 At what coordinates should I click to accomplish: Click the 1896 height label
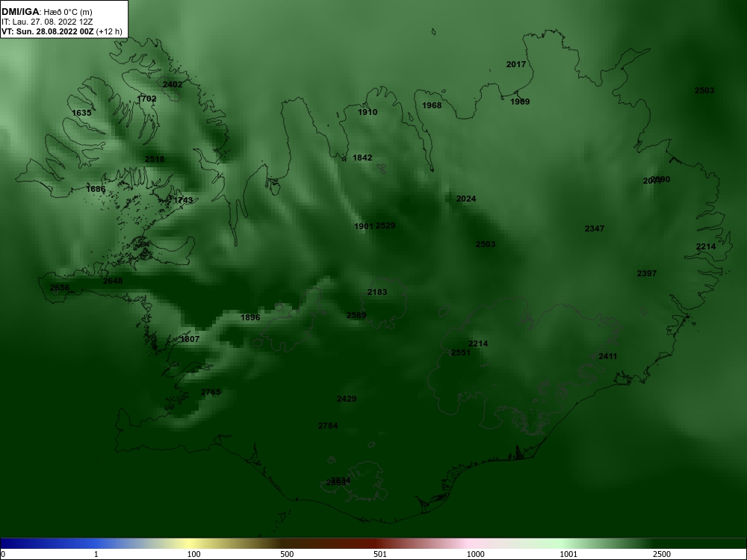[250, 317]
